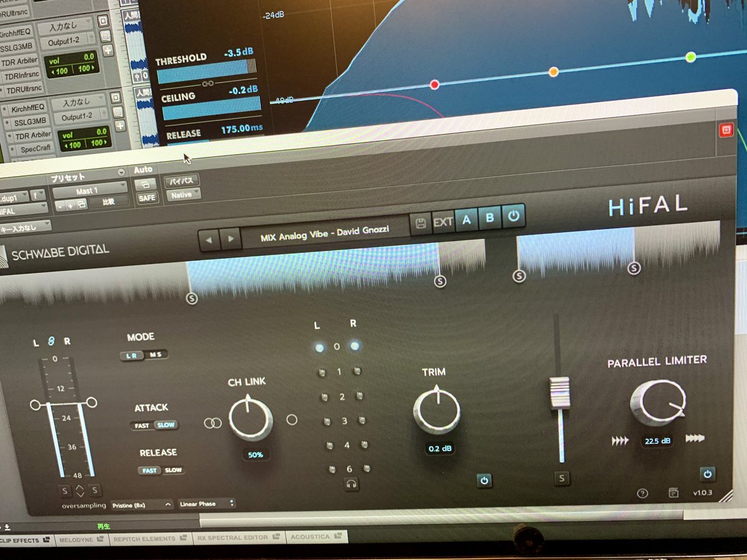Click the SAFE automation button
The height and width of the screenshot is (560, 747).
146,198
